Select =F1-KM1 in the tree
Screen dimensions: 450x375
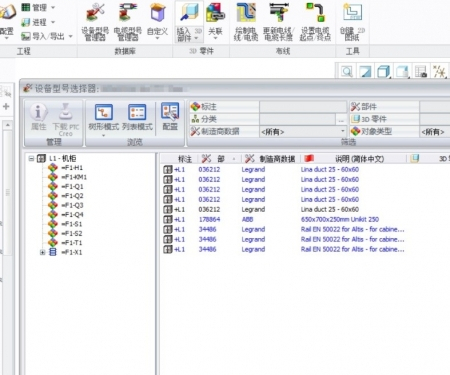pos(74,177)
